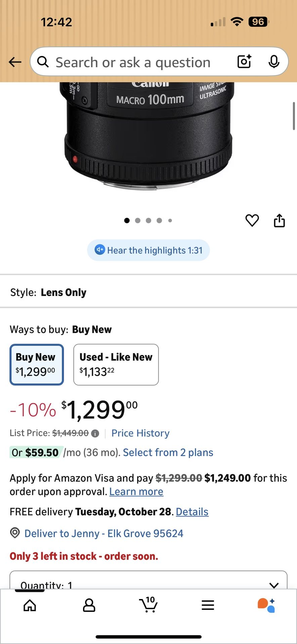Jump to second product image dot

coord(138,220)
